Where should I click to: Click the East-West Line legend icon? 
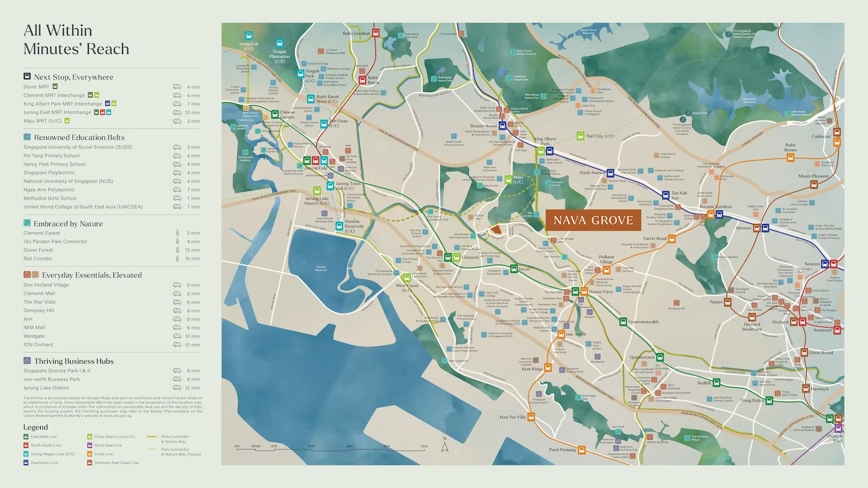tap(25, 436)
